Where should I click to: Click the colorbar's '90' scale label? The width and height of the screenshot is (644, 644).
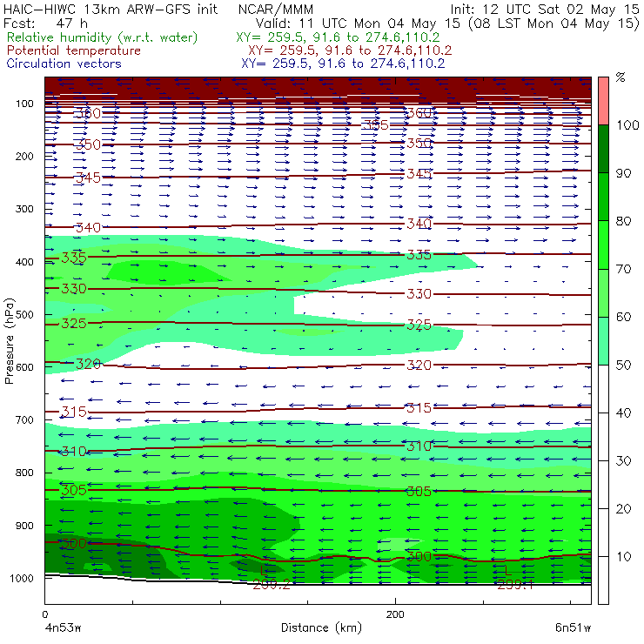pos(623,173)
